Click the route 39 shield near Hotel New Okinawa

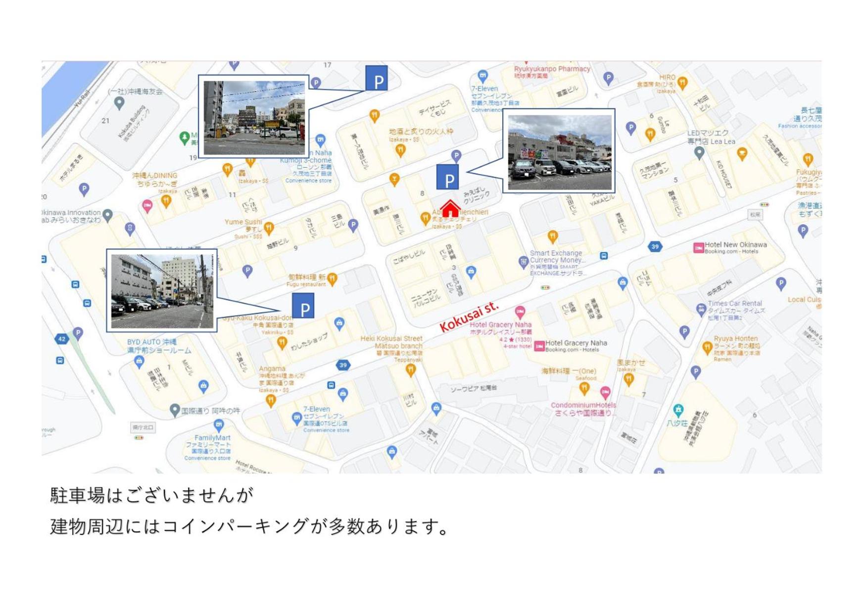click(x=655, y=246)
